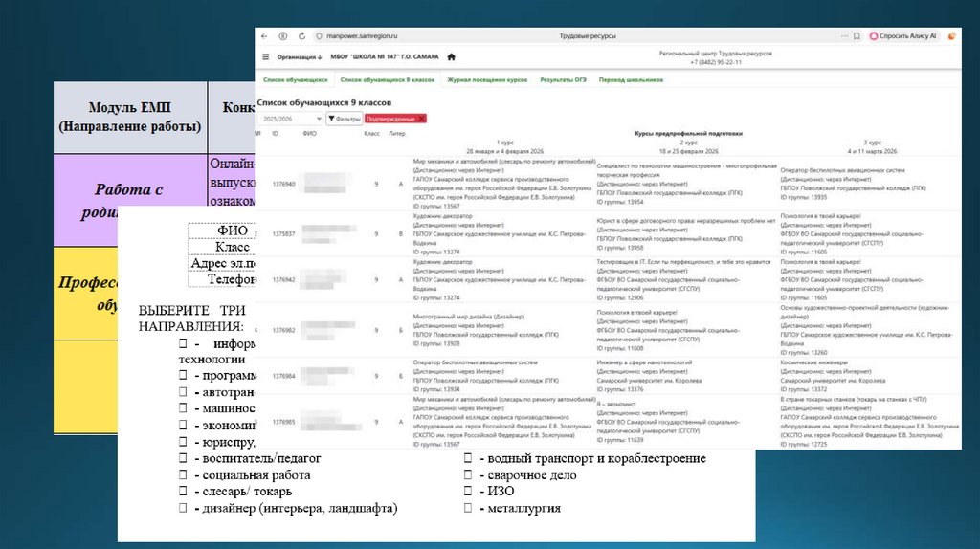Screen dimensions: 980x549
Task: Click the 'ФИО' column header in the table
Action: point(309,134)
